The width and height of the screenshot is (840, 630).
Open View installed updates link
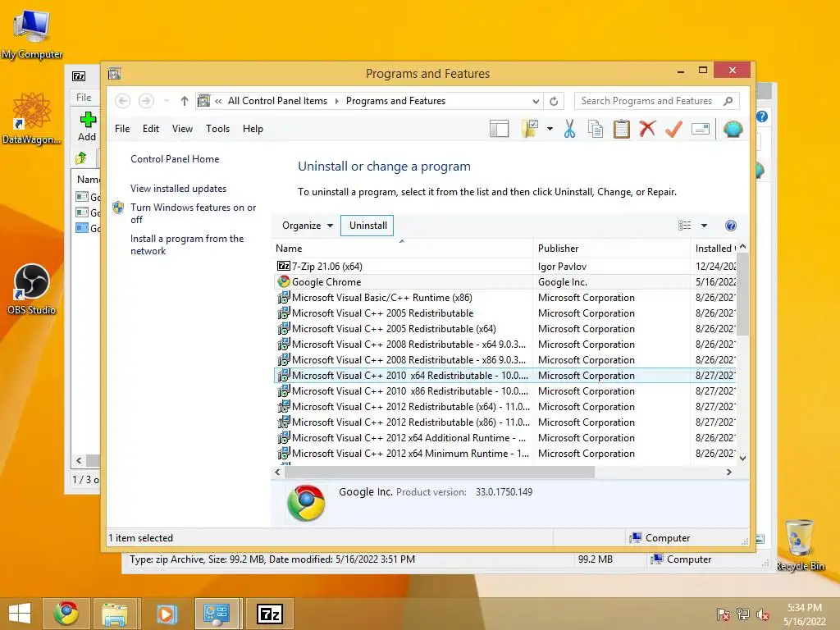pos(178,189)
